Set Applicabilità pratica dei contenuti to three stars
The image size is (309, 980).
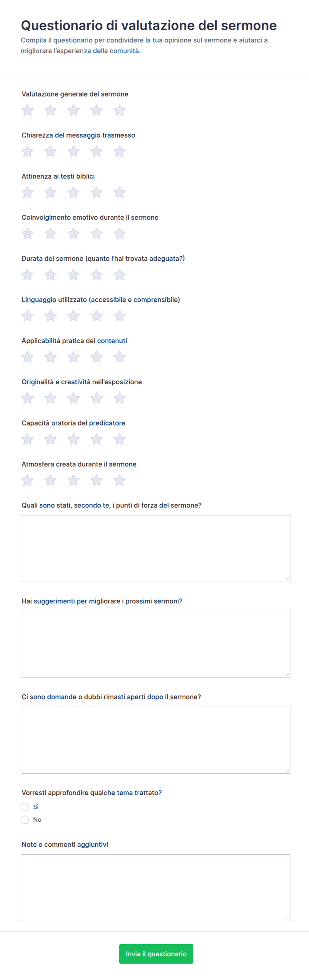click(x=73, y=357)
